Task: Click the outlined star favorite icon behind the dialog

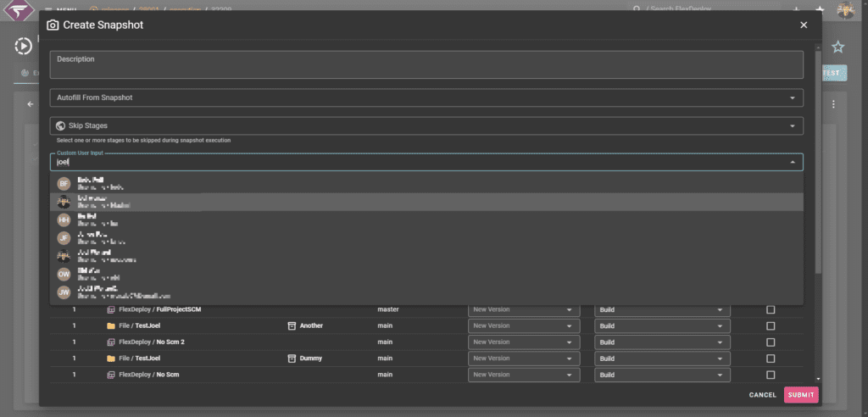Action: click(838, 47)
